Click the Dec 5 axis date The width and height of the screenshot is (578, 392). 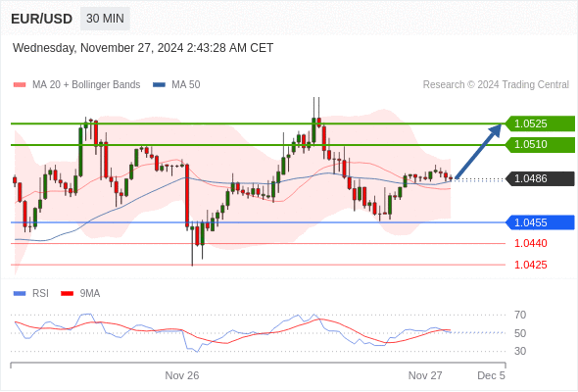click(x=491, y=375)
